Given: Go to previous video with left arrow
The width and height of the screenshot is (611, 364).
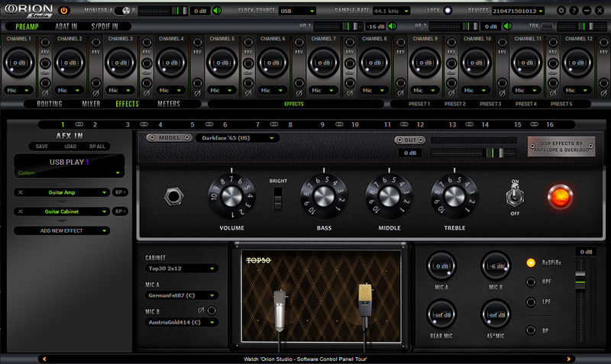Looking at the screenshot, I should click(44, 359).
